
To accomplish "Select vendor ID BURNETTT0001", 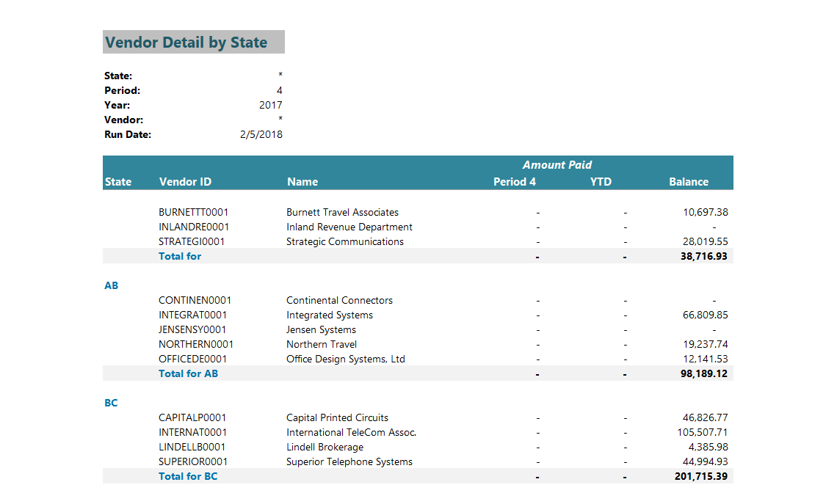I will tap(193, 212).
